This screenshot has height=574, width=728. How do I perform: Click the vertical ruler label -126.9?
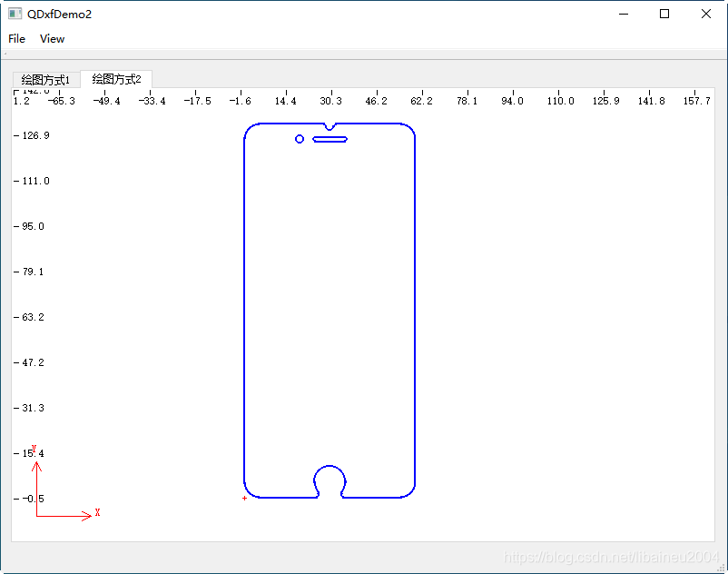33,135
